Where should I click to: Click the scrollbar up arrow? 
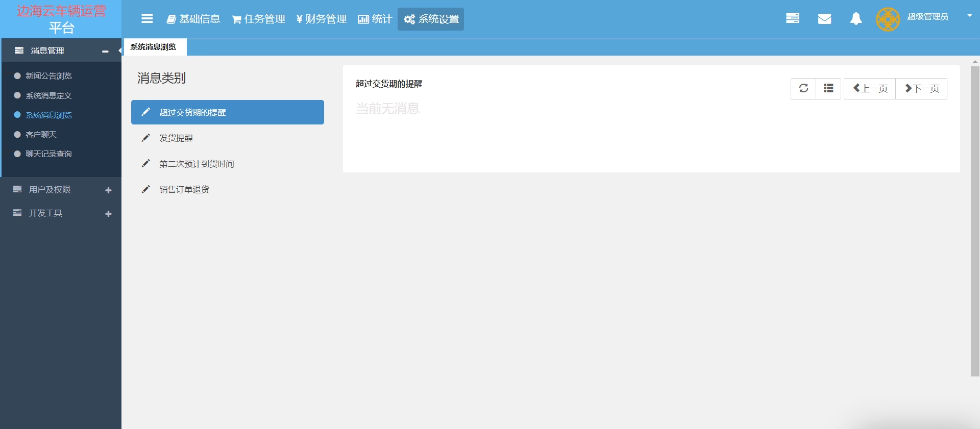(x=975, y=61)
